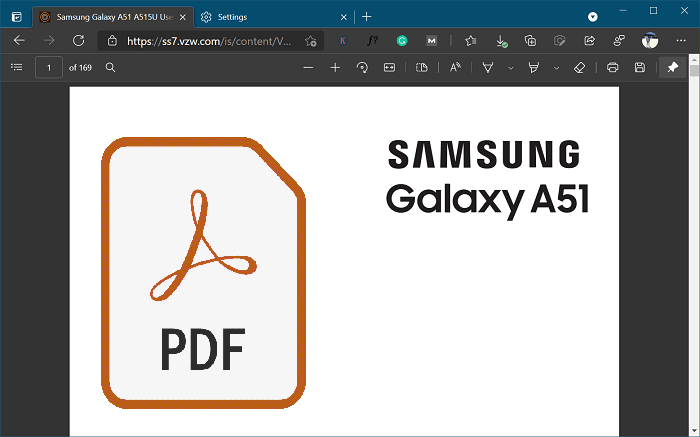Viewport: 700px width, 437px height.
Task: Print the PDF document
Action: point(612,68)
